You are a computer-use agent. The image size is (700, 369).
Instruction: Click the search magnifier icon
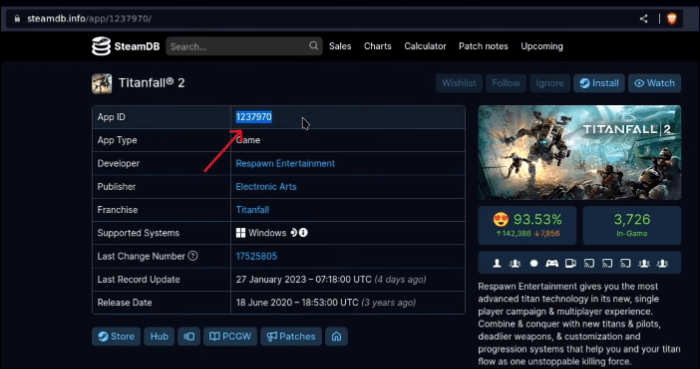(314, 46)
